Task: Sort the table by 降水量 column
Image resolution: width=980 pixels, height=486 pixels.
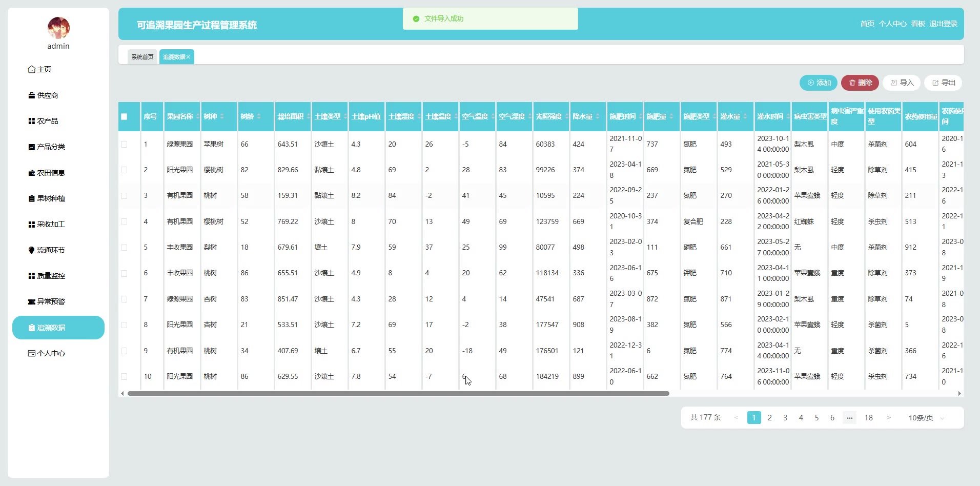Action: [598, 116]
